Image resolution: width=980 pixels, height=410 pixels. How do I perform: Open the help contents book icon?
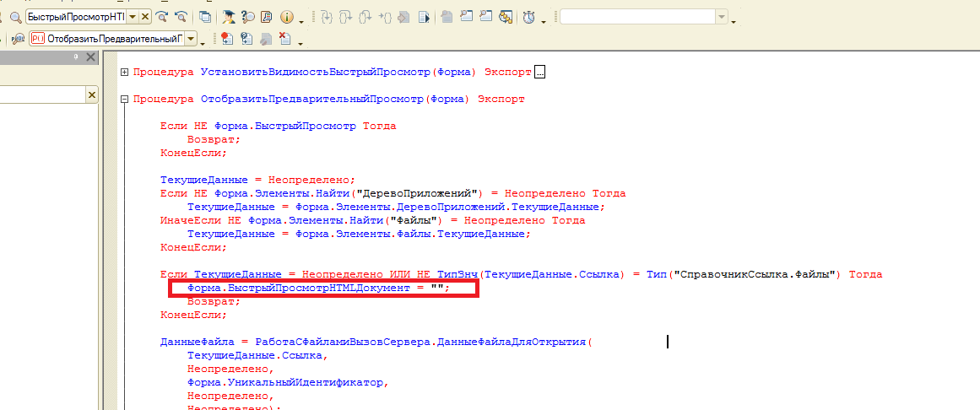coord(266,17)
